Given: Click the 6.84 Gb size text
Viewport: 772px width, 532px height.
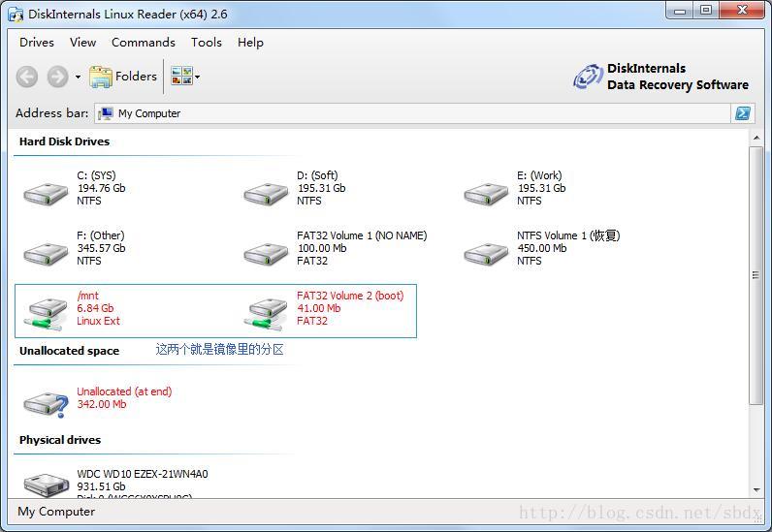Looking at the screenshot, I should [x=95, y=308].
